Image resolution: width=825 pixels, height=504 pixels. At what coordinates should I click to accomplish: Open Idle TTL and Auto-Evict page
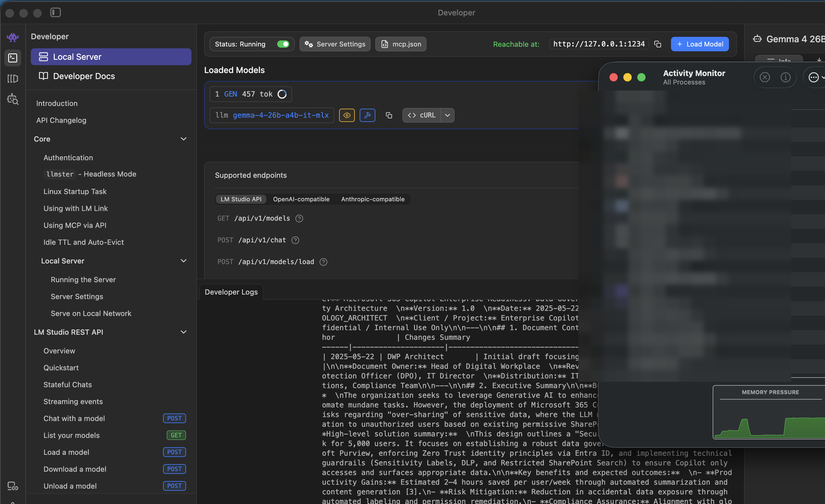coord(84,242)
